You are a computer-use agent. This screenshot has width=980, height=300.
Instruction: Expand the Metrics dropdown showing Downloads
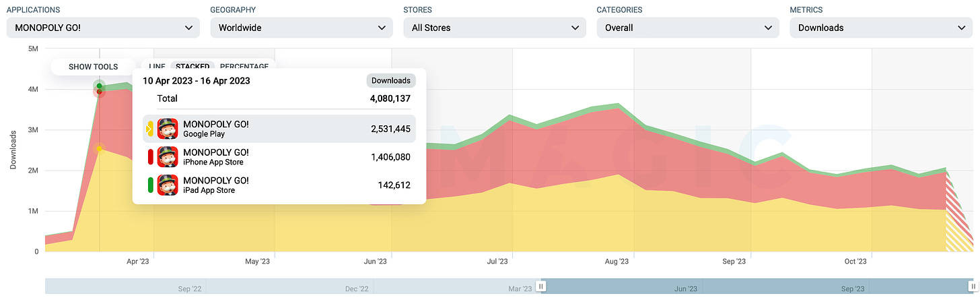tap(881, 28)
